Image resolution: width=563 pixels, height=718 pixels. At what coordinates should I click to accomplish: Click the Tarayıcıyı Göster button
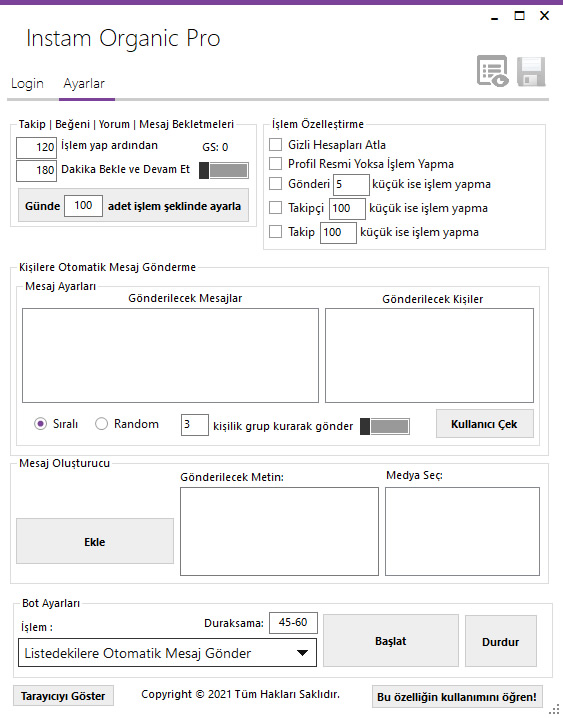pyautogui.click(x=63, y=696)
